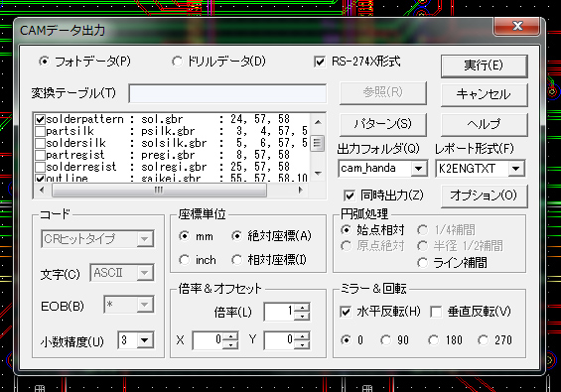Select the 相対座標(I) radio button
561x392 pixels.
coord(236,260)
